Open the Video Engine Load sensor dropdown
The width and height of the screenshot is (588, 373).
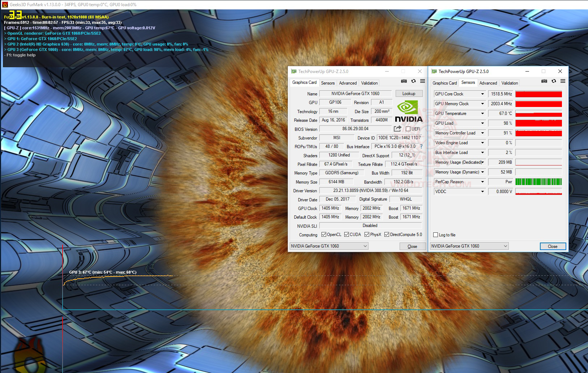[482, 143]
